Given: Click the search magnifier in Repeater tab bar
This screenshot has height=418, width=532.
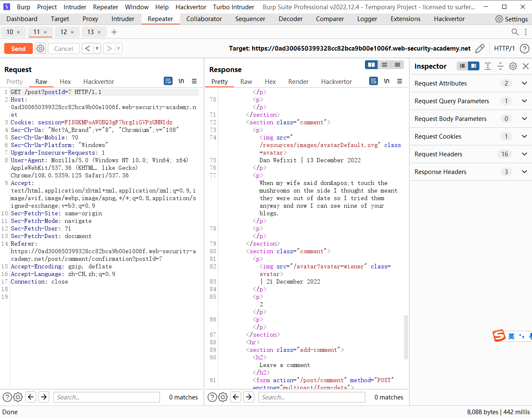Looking at the screenshot, I should 515,32.
